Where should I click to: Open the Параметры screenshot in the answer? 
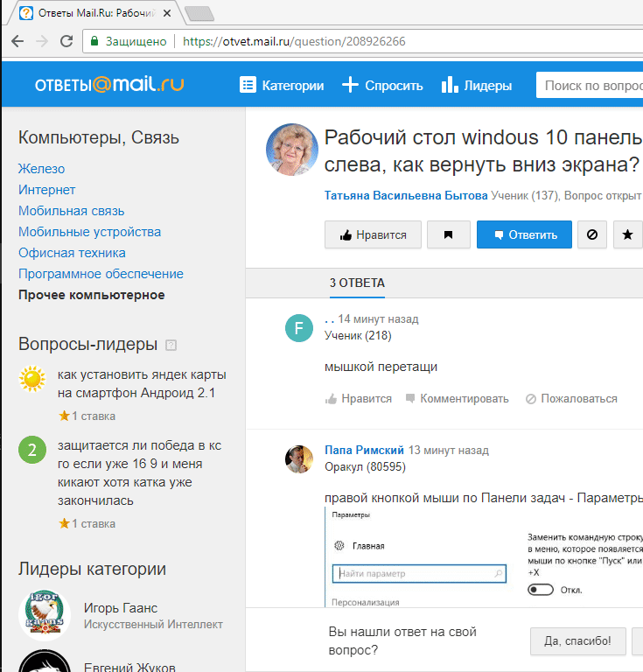tap(484, 557)
